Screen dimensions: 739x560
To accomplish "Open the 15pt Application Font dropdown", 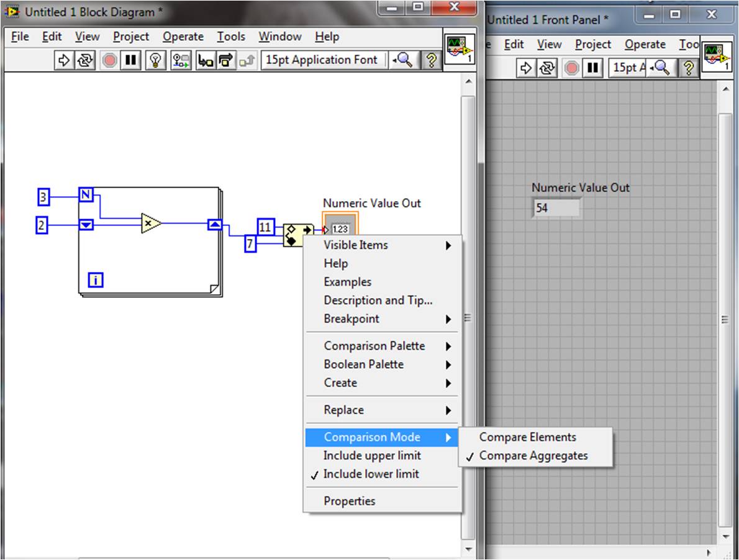I will coord(322,60).
